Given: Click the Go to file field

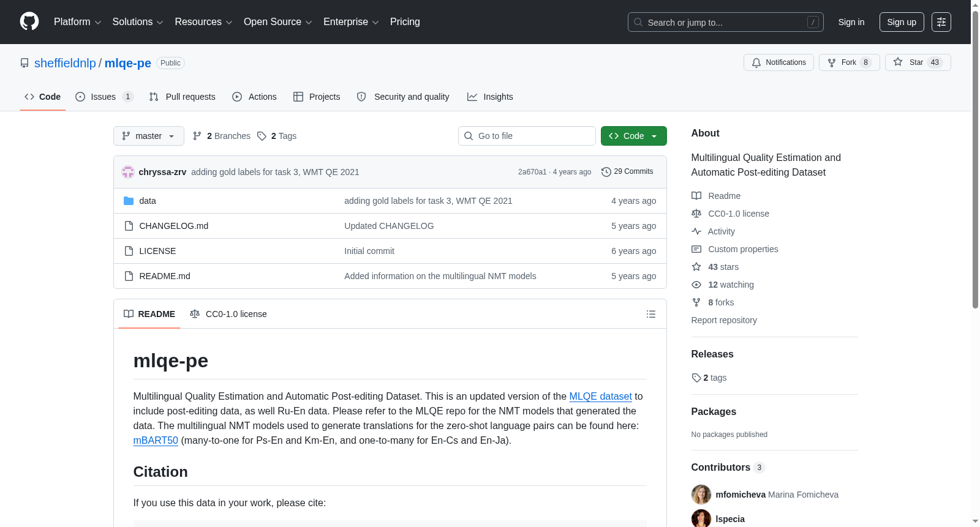Looking at the screenshot, I should click(x=527, y=136).
